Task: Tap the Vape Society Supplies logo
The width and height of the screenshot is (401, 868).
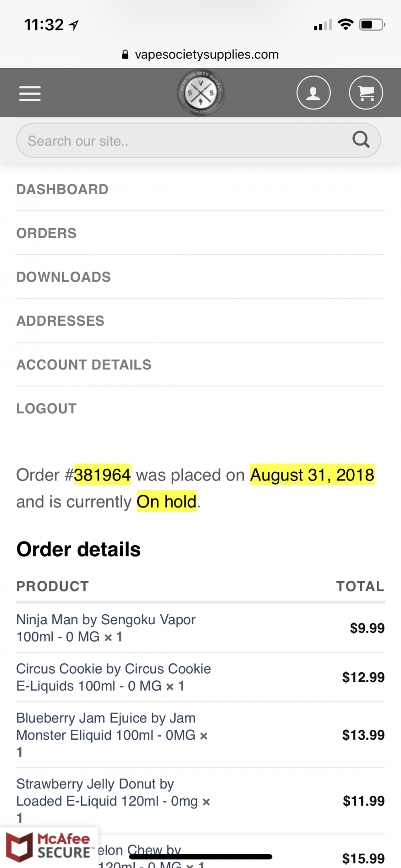Action: (200, 93)
